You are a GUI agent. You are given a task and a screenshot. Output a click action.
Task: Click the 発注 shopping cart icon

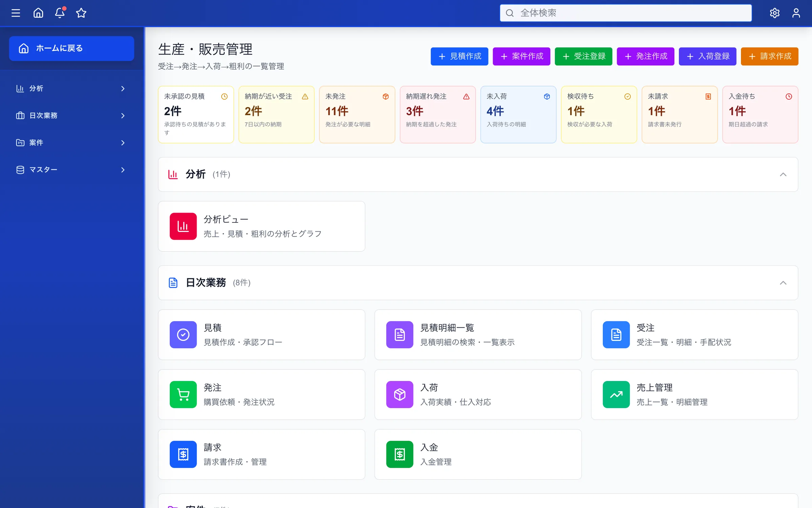tap(183, 395)
